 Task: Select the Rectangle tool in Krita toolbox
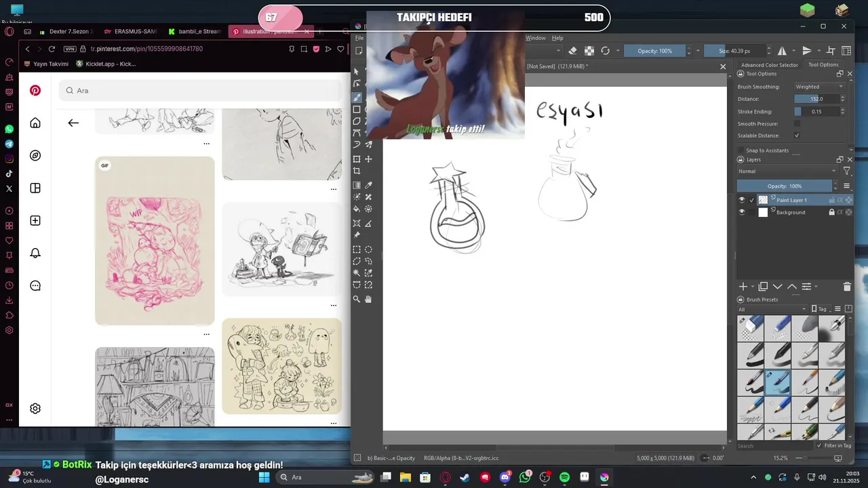pos(357,110)
